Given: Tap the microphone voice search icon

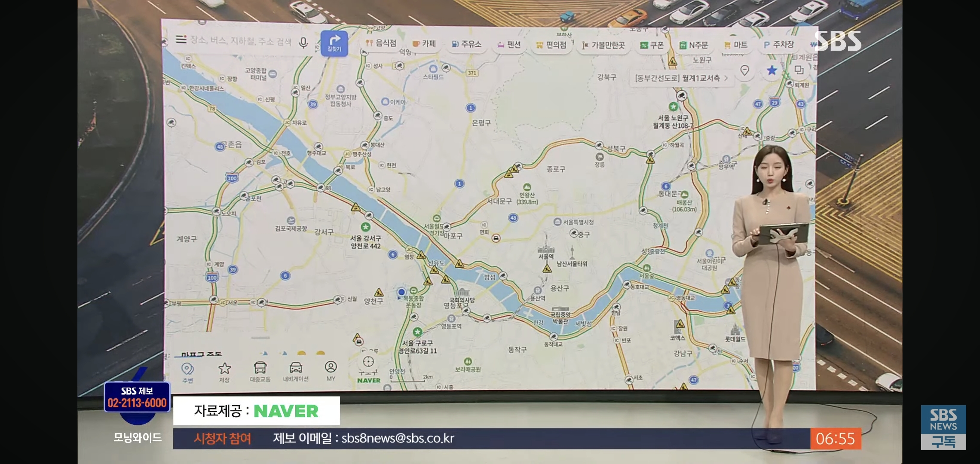Looking at the screenshot, I should [303, 43].
